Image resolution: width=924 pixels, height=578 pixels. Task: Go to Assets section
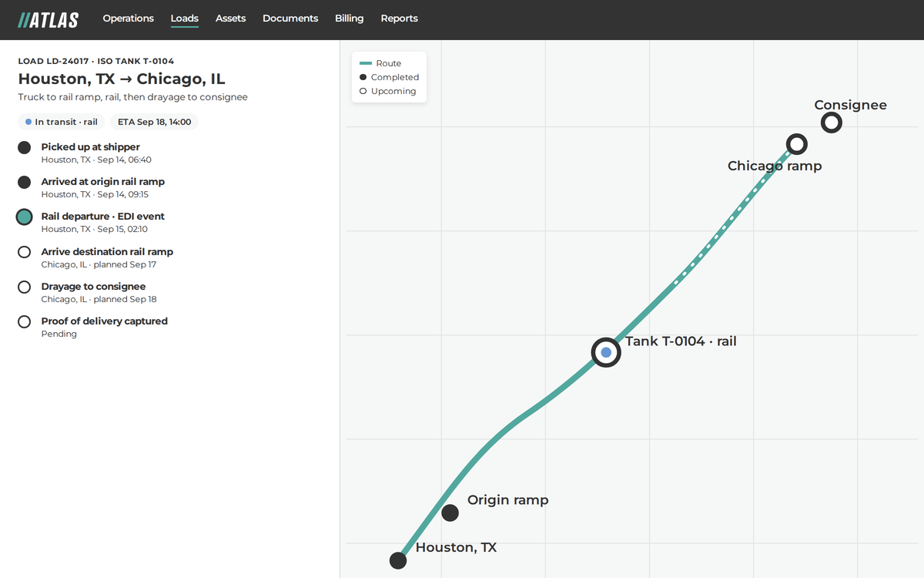click(x=230, y=18)
